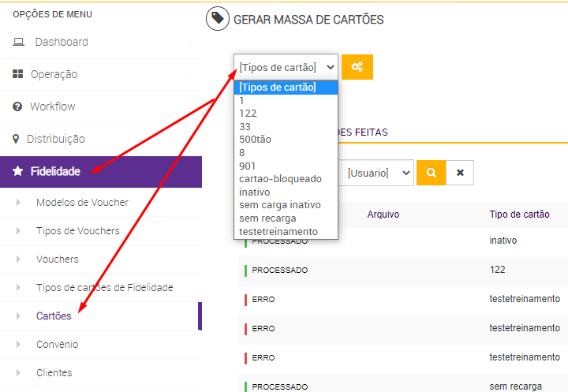Choose the sem recarga dropdown option

pos(286,218)
